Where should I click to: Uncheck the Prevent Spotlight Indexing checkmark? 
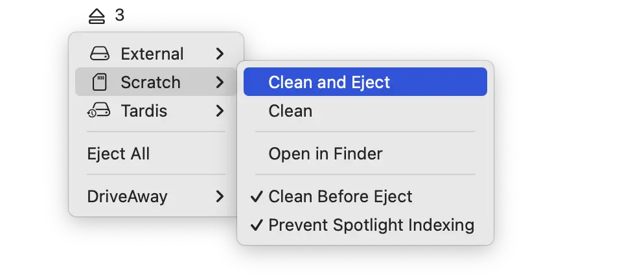pyautogui.click(x=257, y=226)
